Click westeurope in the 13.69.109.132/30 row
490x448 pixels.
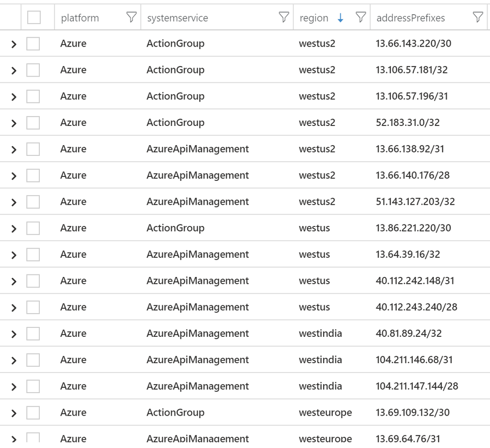(x=325, y=413)
